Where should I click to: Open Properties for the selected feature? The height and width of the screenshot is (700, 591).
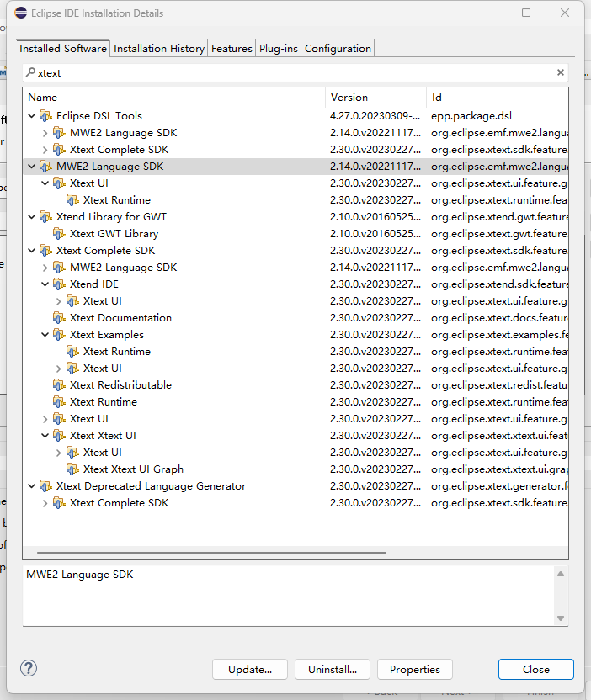point(415,669)
